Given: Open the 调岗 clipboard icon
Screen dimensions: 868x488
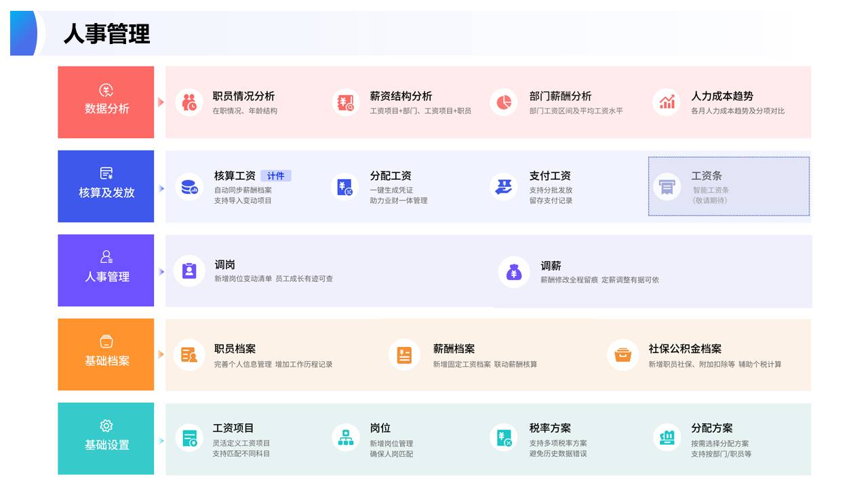Looking at the screenshot, I should (189, 270).
